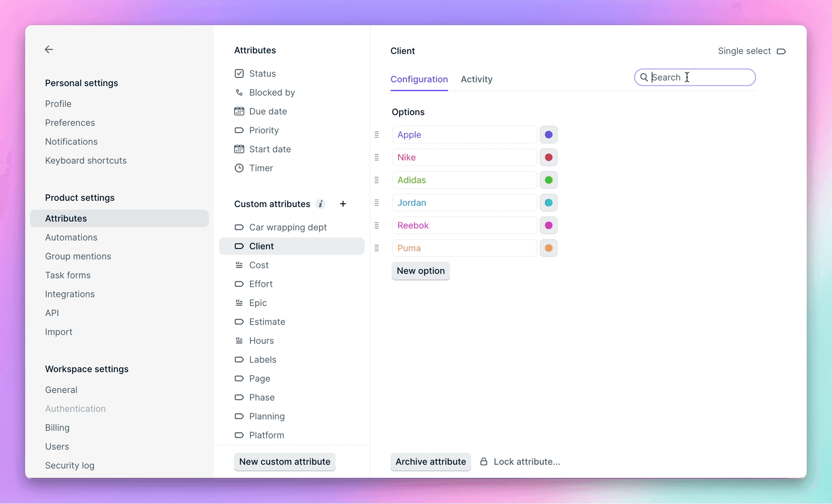The width and height of the screenshot is (832, 504).
Task: Click the drag handle next to Apple
Action: tap(377, 135)
